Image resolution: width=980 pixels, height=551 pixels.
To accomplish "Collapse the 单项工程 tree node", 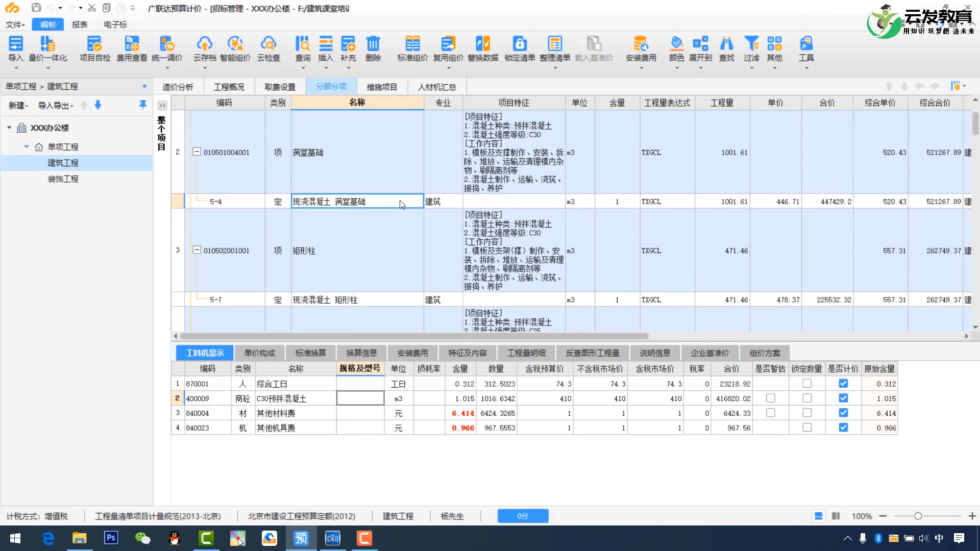I will point(27,146).
